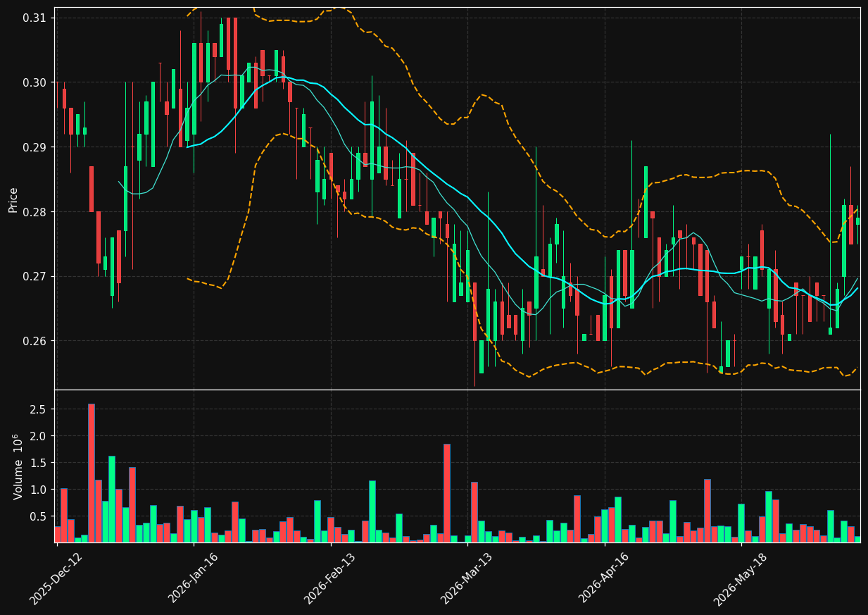Click the 2026-Jan-16 date label

(194, 578)
